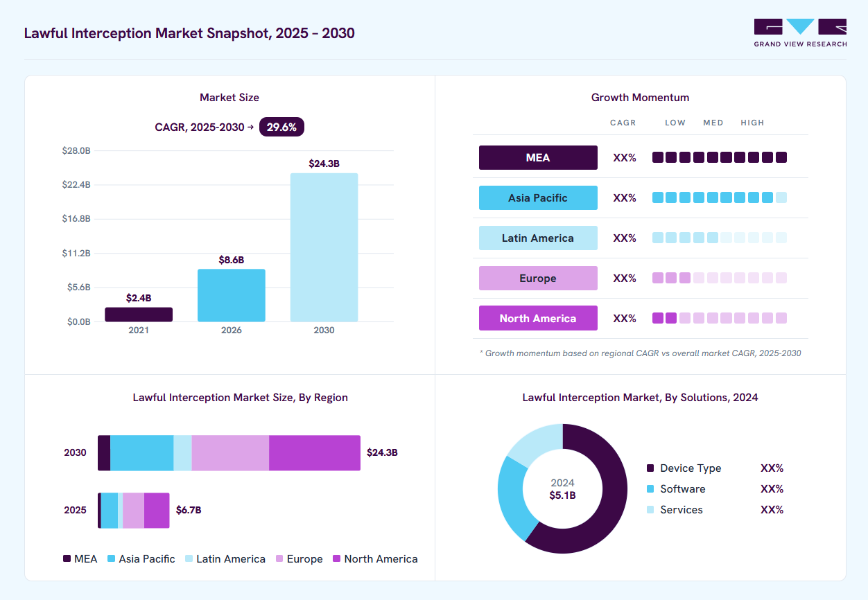Click the Lawful Interception Market Size, By Region heading
868x600 pixels.
(x=241, y=398)
